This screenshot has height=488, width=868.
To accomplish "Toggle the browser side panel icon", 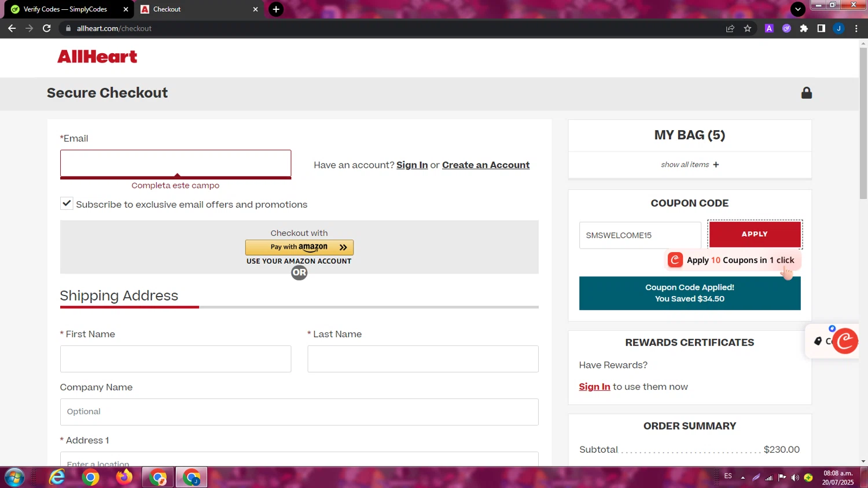I will click(x=821, y=28).
